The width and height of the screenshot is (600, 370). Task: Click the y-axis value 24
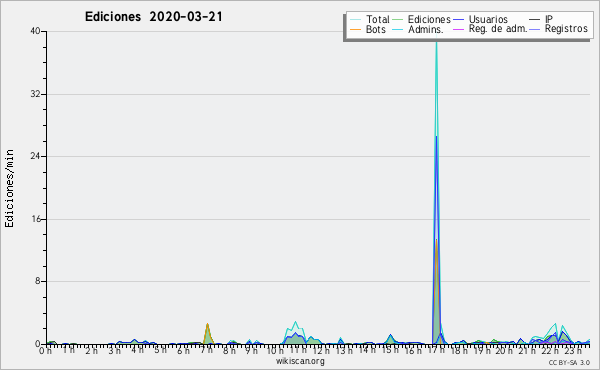(35, 156)
